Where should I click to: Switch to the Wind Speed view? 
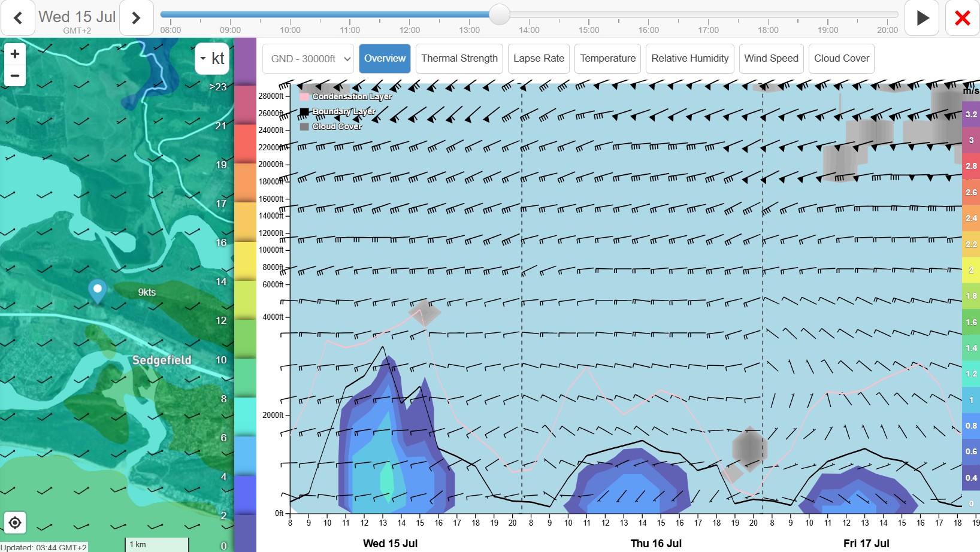coord(771,59)
